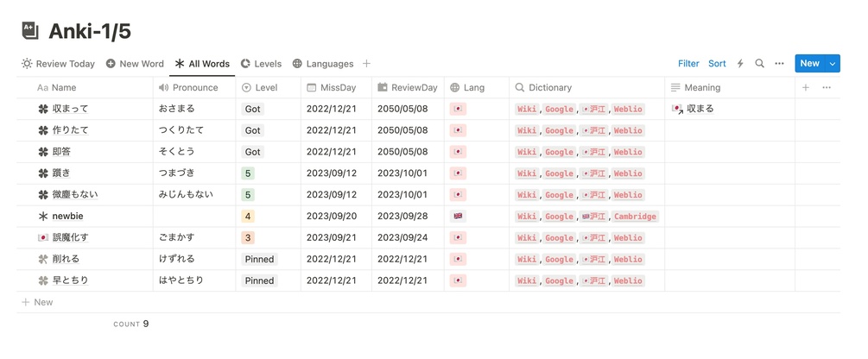
Task: Open the Cambridge dictionary link for newbie
Action: coord(635,217)
